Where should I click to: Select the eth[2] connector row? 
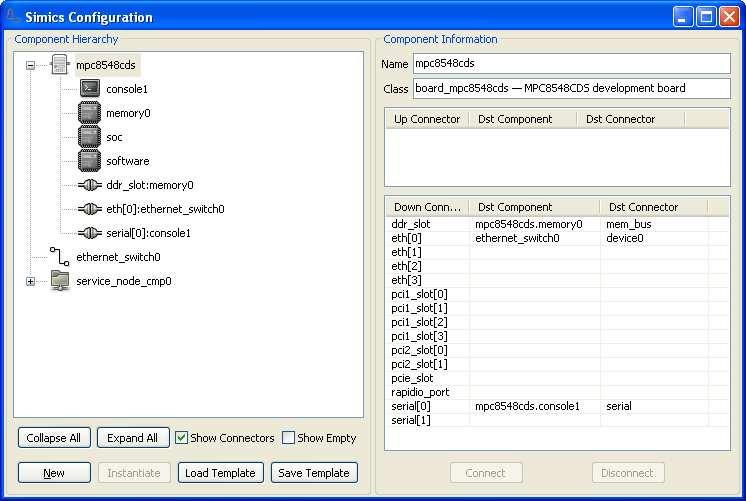557,266
